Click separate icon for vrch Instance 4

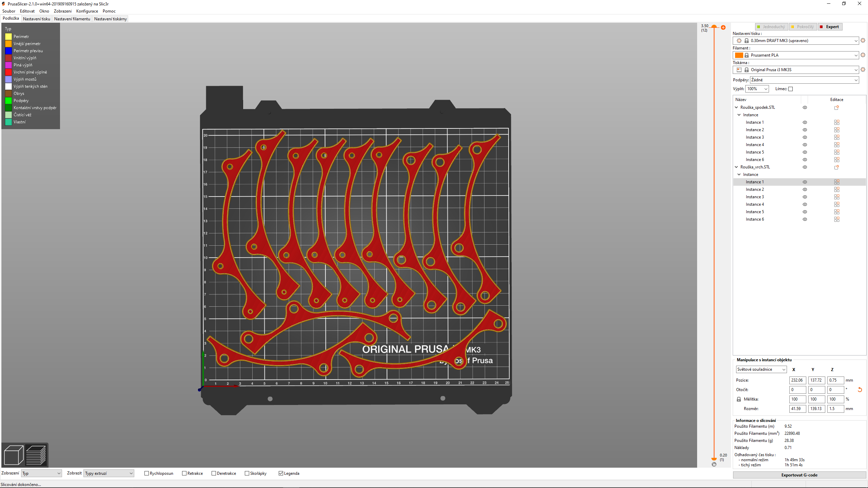(x=836, y=204)
